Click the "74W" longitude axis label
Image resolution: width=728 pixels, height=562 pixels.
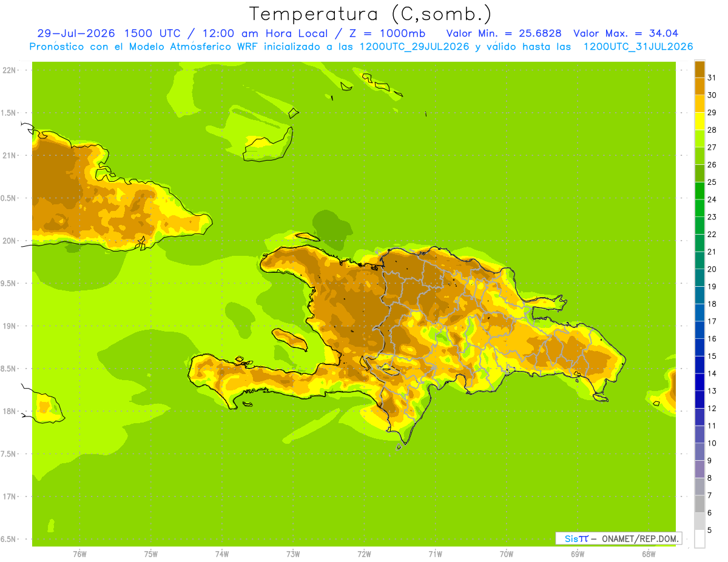(222, 554)
